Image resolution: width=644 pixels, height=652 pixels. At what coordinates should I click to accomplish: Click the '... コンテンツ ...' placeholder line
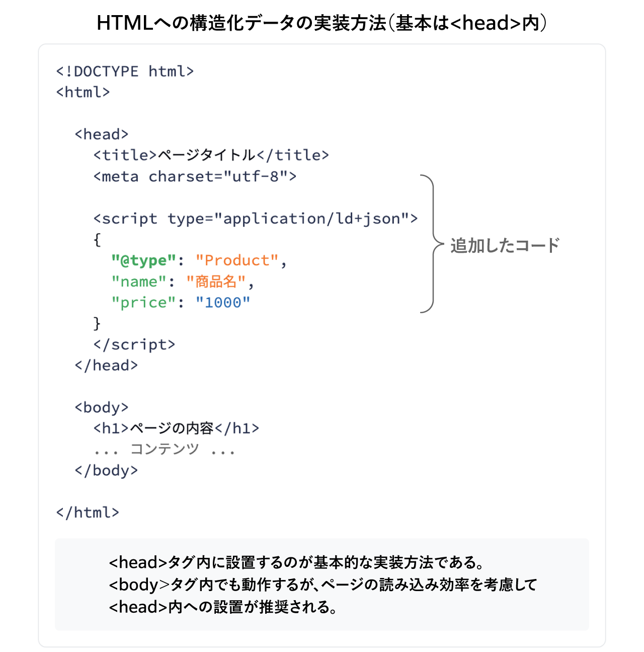[x=165, y=449]
